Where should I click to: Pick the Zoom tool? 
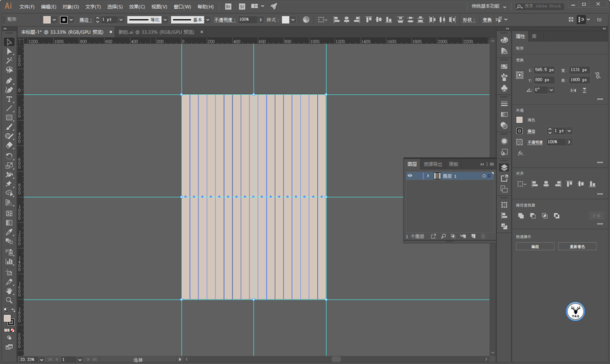click(x=9, y=300)
